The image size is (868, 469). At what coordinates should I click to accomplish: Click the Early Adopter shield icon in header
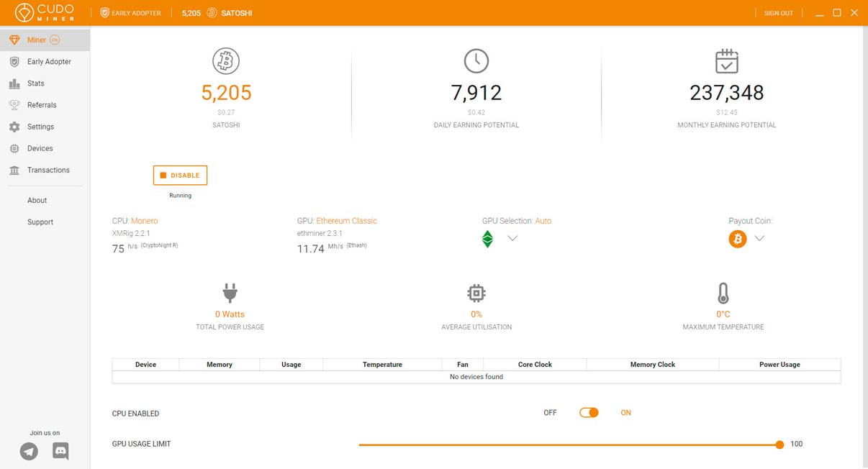[x=104, y=13]
